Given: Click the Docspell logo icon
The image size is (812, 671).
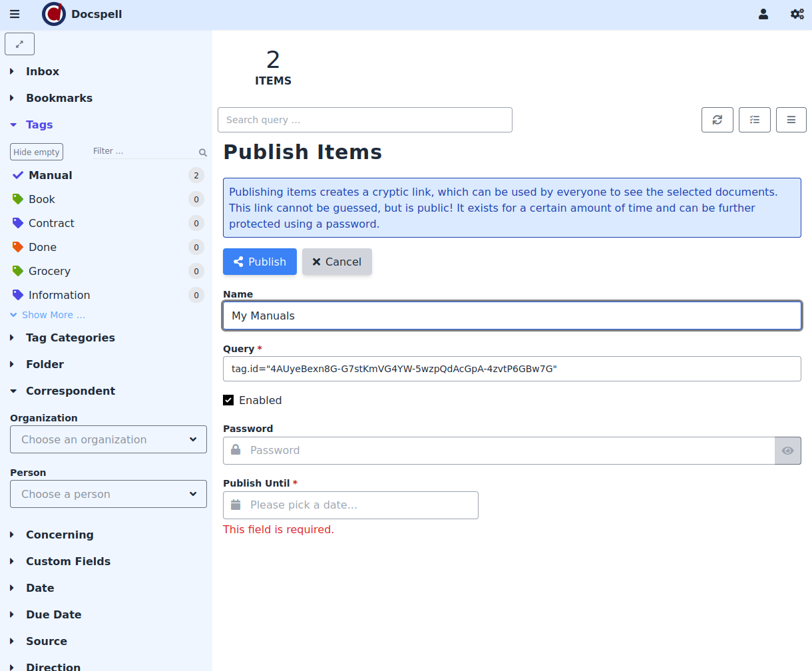Looking at the screenshot, I should 54,14.
